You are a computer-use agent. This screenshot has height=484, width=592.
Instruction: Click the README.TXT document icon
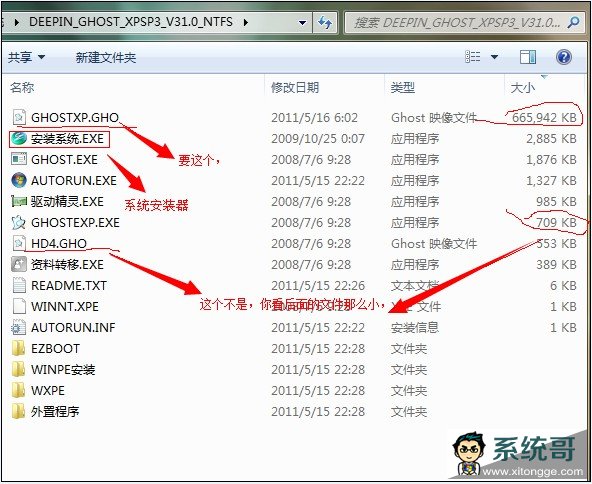[x=19, y=285]
